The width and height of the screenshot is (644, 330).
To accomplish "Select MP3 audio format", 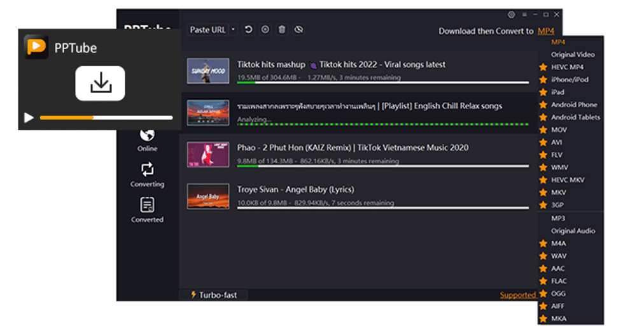I will [558, 219].
